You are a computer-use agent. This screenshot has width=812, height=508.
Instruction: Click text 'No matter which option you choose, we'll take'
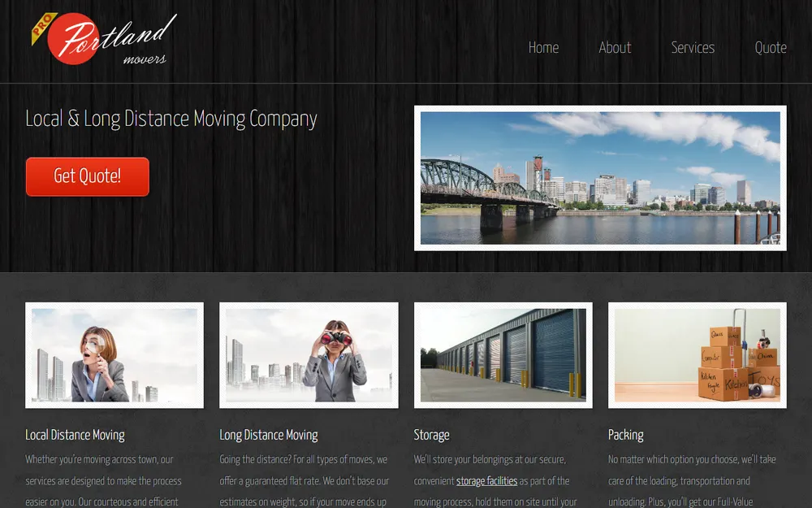[x=692, y=460]
